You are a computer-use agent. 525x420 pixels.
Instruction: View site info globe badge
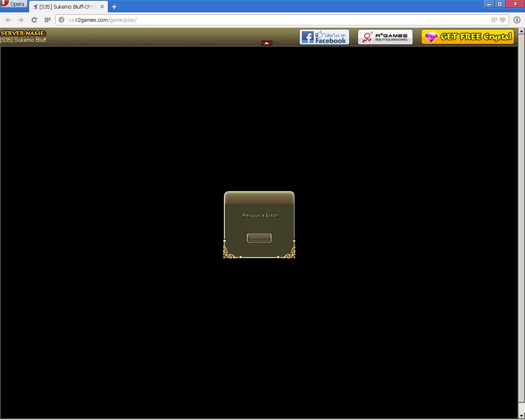tap(62, 20)
